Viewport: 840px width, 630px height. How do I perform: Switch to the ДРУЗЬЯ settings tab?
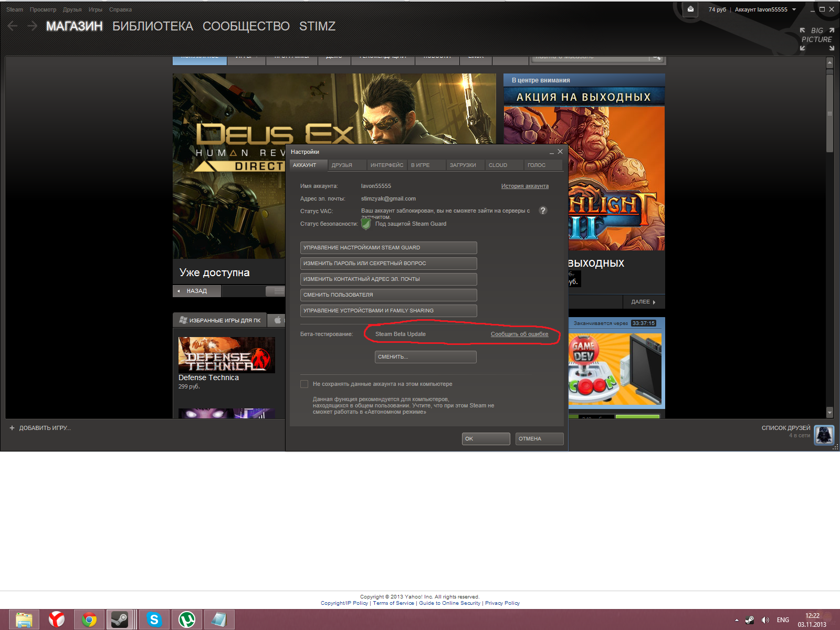click(347, 165)
